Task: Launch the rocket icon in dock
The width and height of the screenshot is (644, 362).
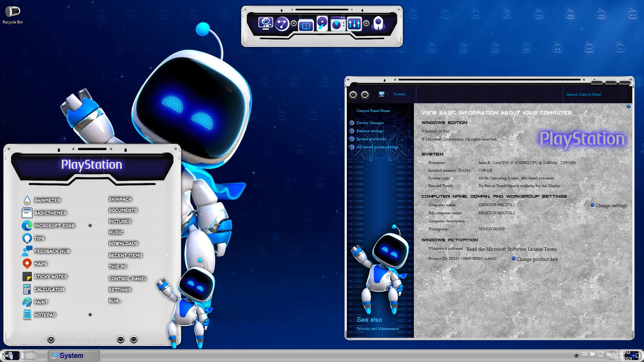Action: click(378, 23)
